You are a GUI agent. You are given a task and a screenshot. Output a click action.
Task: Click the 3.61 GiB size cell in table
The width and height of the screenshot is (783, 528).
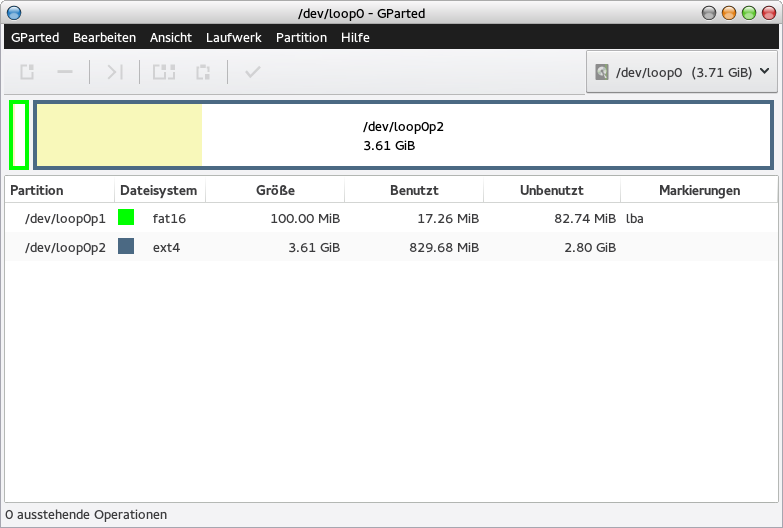(x=314, y=247)
